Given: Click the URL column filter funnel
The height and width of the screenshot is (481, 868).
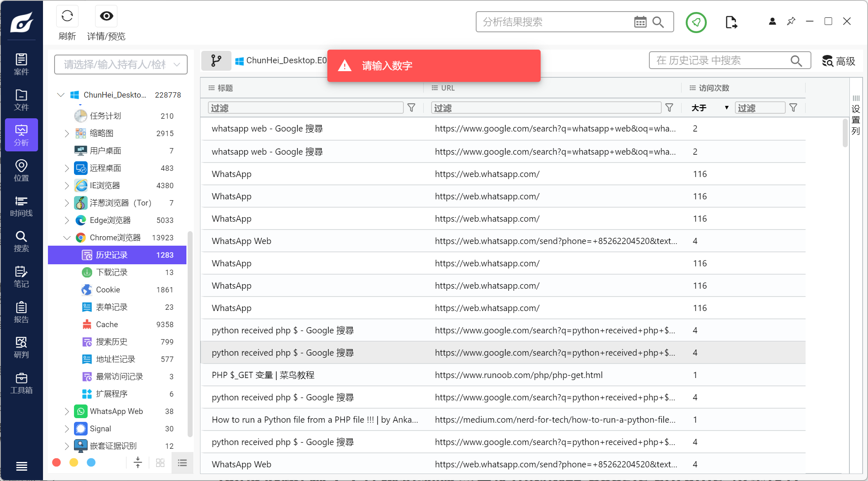Looking at the screenshot, I should [669, 108].
